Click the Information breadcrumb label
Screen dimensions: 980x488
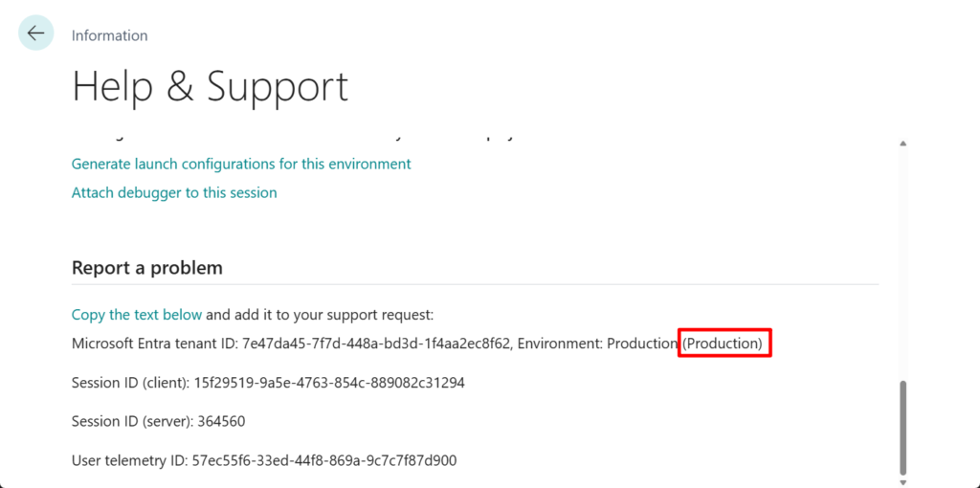click(109, 35)
